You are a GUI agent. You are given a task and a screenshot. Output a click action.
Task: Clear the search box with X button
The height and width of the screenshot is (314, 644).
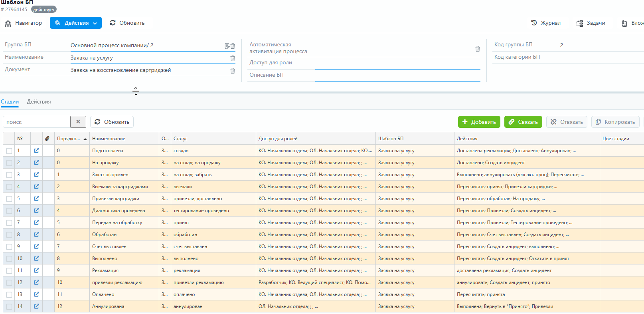click(x=78, y=122)
